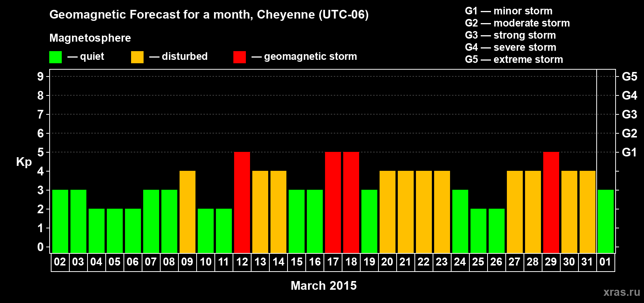
Task: Click the 'G4 — severe storm' legend text
Action: pyautogui.click(x=511, y=47)
